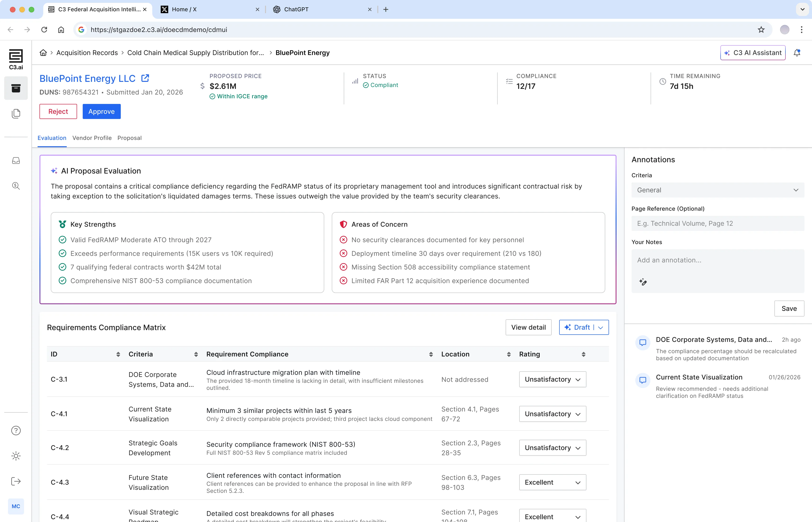This screenshot has height=522, width=812.
Task: Click the Approve button
Action: point(101,111)
